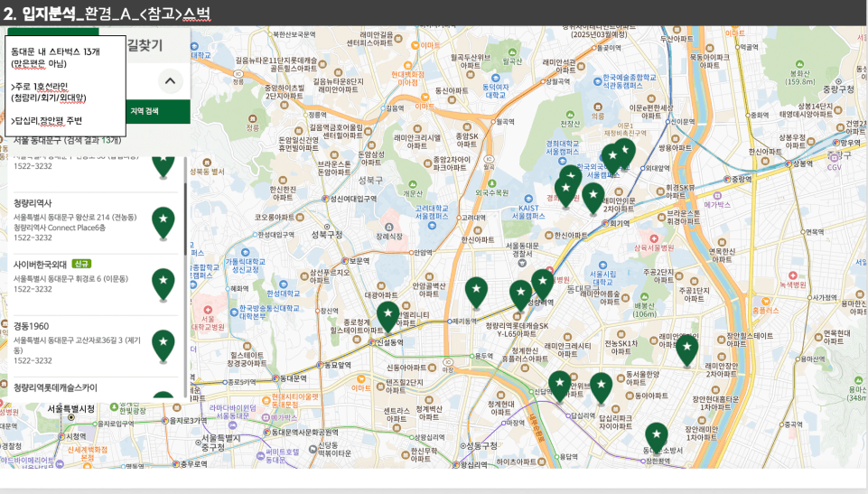Click the 동묘앞역 station label
The image size is (868, 494).
338,365
